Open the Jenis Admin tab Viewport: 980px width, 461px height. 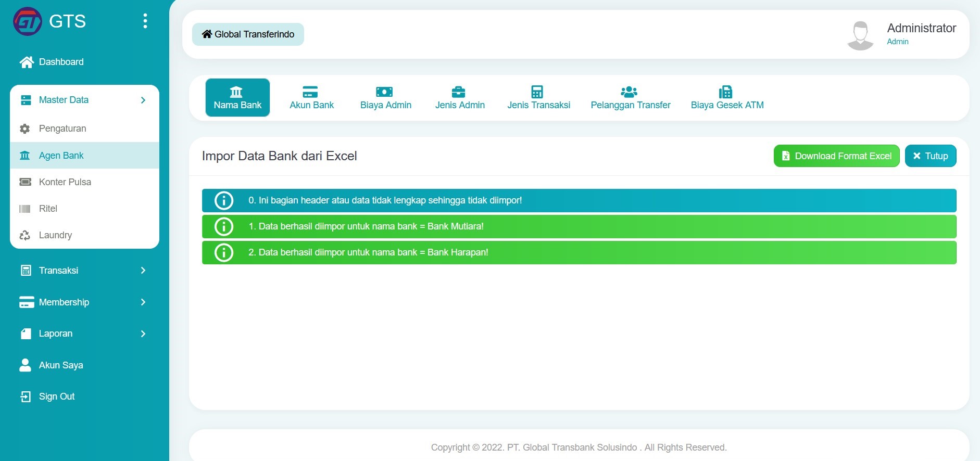click(460, 98)
